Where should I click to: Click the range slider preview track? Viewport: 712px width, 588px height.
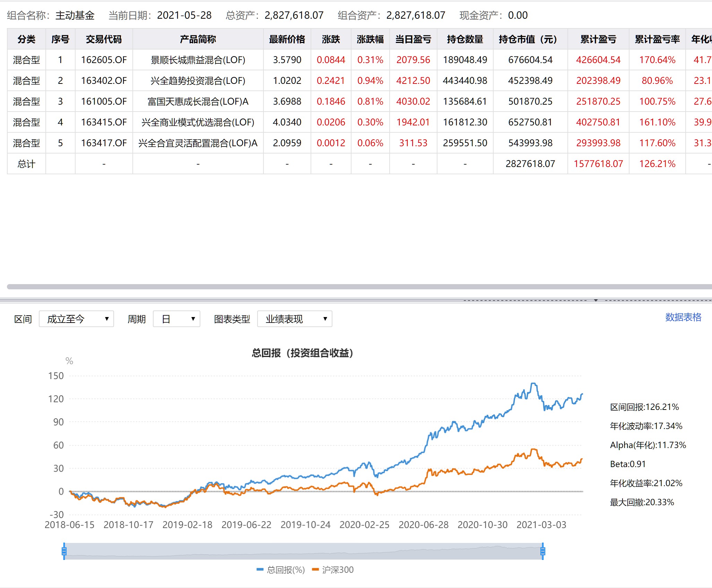pyautogui.click(x=303, y=551)
